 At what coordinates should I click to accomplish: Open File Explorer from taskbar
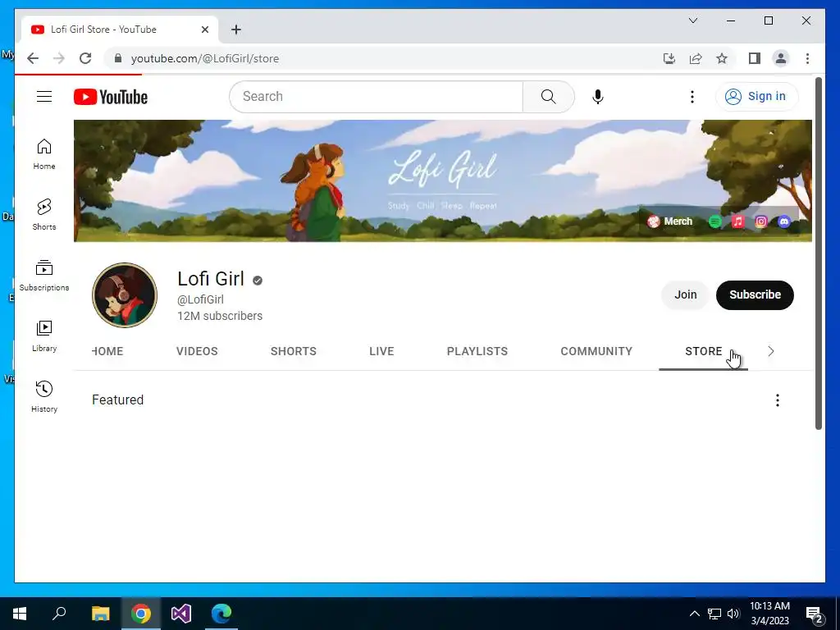[100, 614]
